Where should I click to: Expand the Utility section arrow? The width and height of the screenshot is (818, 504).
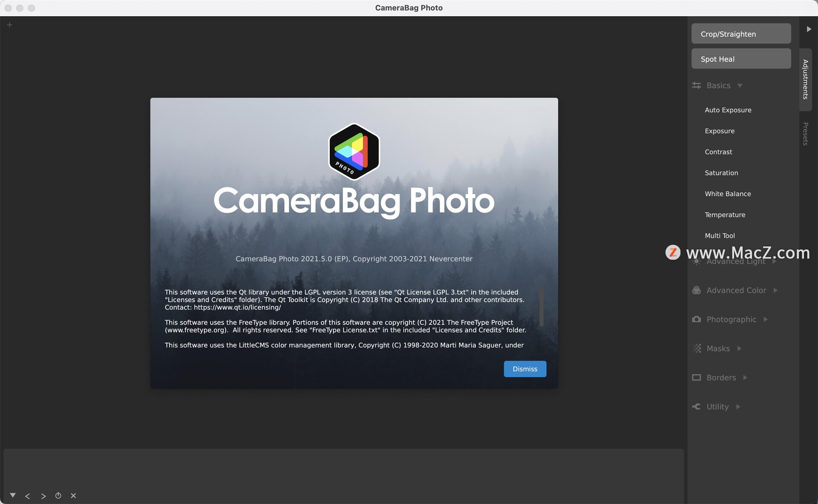(738, 407)
